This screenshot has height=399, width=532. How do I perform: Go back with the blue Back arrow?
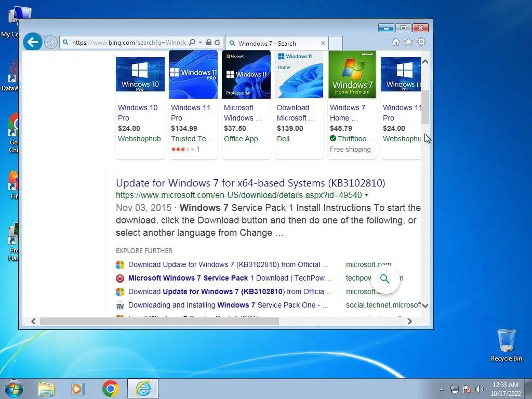coord(33,42)
